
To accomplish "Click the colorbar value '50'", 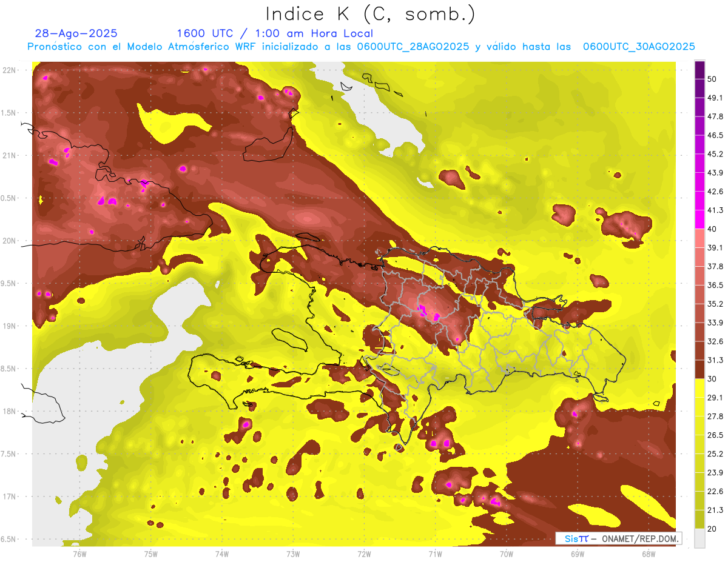I will tap(712, 79).
